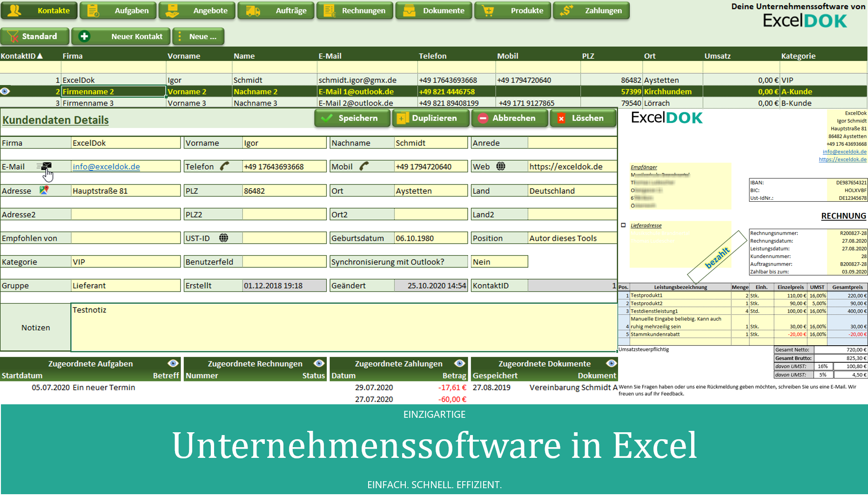Viewport: 868px width, 497px height.
Task: Click the E-Mail envelope icon
Action: pos(45,167)
